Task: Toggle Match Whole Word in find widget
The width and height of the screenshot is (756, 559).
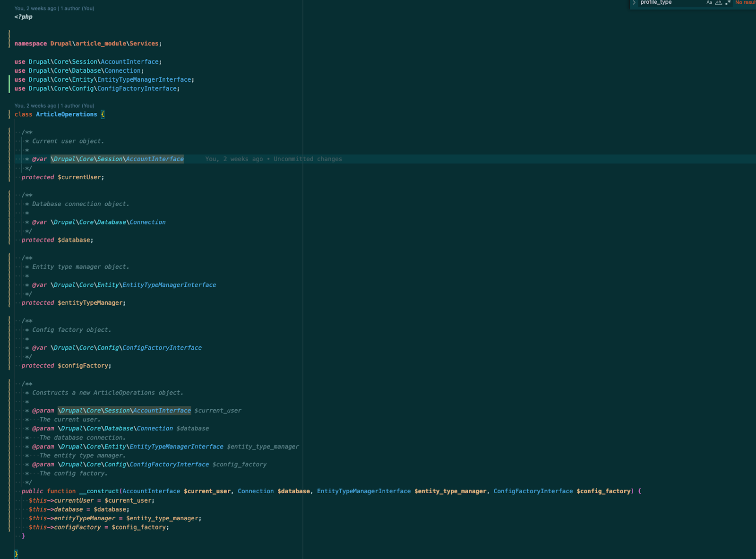Action: (x=719, y=3)
